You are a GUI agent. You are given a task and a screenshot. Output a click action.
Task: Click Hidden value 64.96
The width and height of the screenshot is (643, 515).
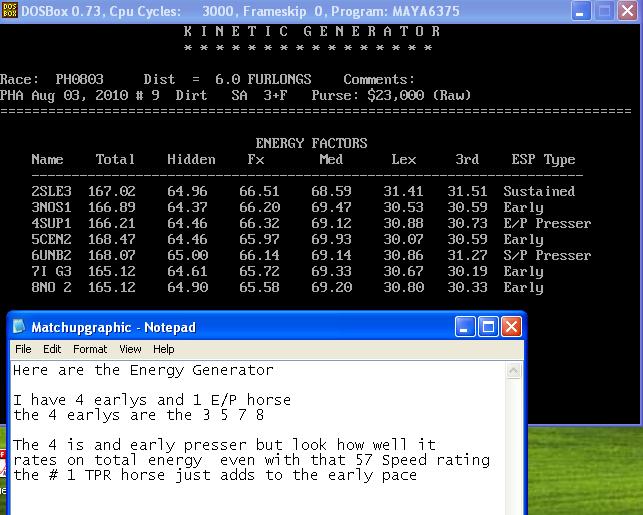tap(187, 191)
